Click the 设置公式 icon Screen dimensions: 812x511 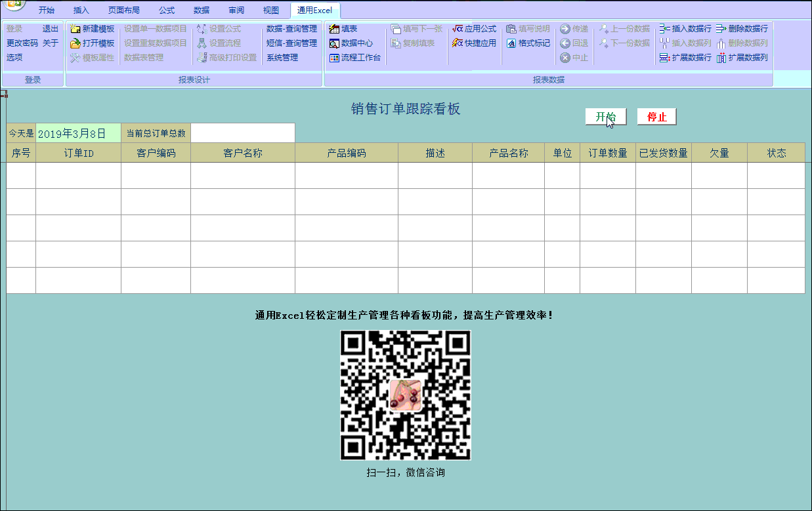[x=202, y=29]
